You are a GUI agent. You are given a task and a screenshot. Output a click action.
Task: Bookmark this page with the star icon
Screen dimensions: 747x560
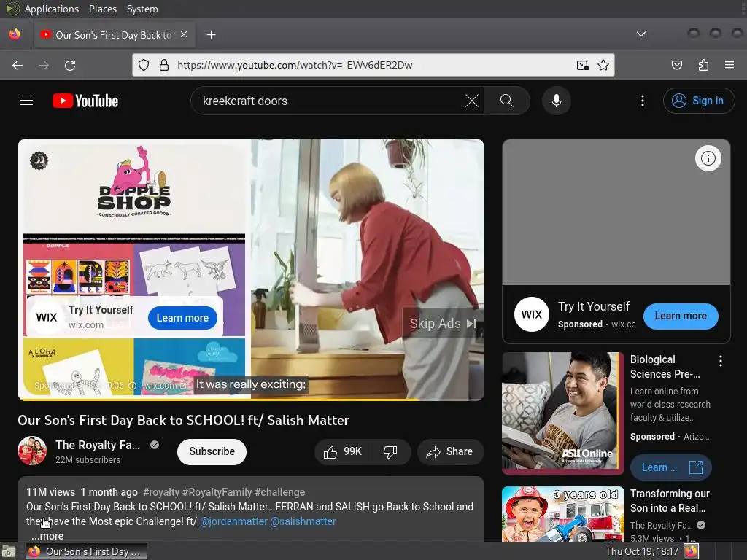(603, 65)
